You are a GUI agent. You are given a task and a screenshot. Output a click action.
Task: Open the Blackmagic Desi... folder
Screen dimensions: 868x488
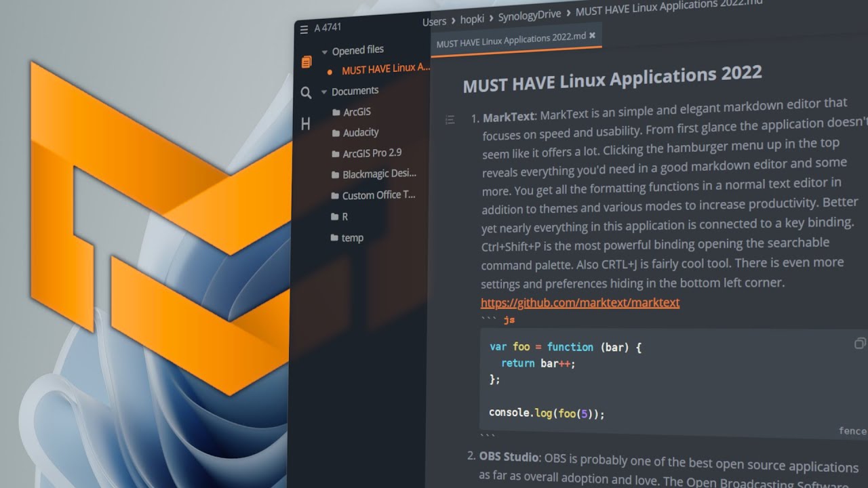point(379,174)
